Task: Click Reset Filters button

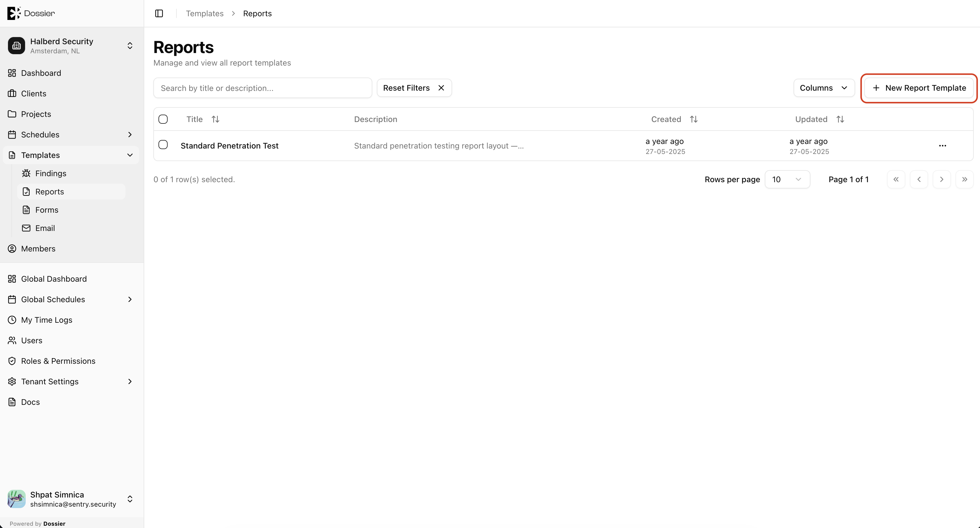Action: 414,88
